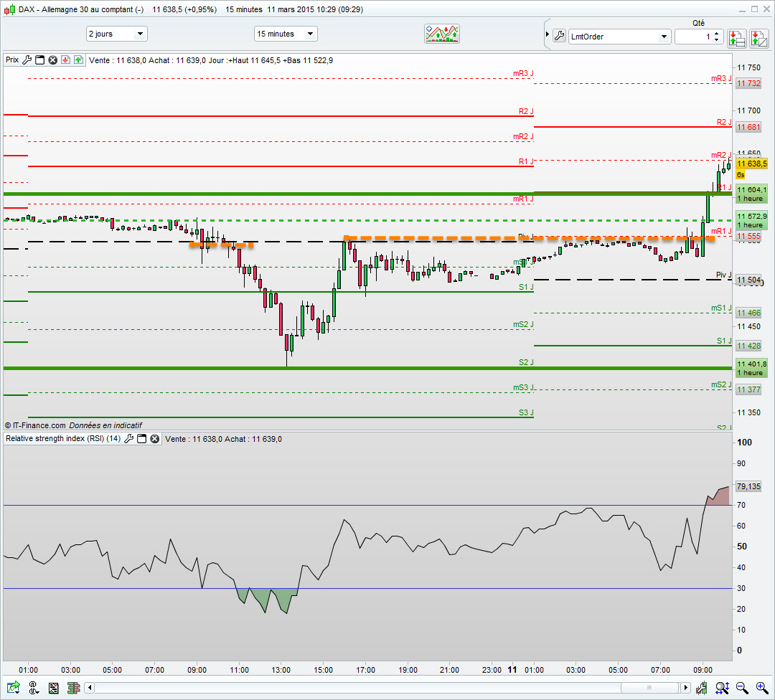Open Prix panel settings wrench

[x=27, y=60]
